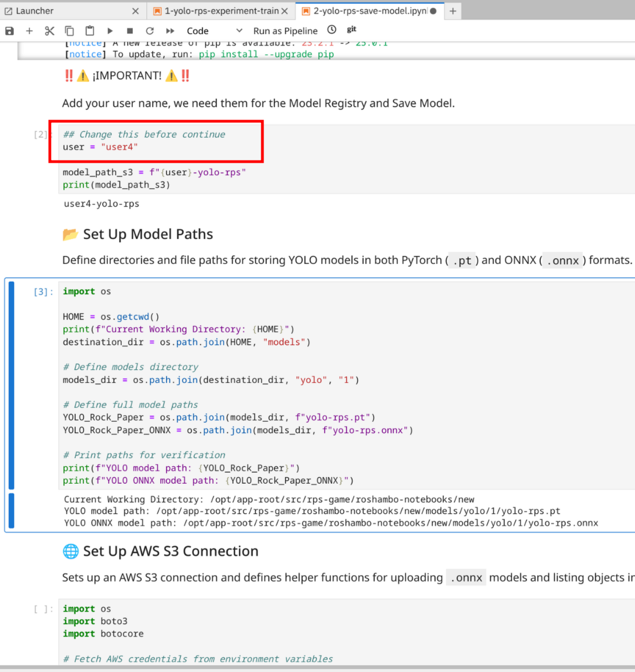Switch to 1-yolo-rps-experiment-train tab
The image size is (635, 672).
point(221,11)
